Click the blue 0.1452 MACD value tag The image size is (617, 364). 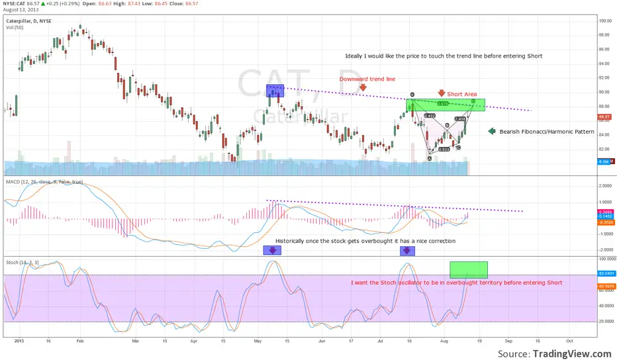[x=606, y=216]
